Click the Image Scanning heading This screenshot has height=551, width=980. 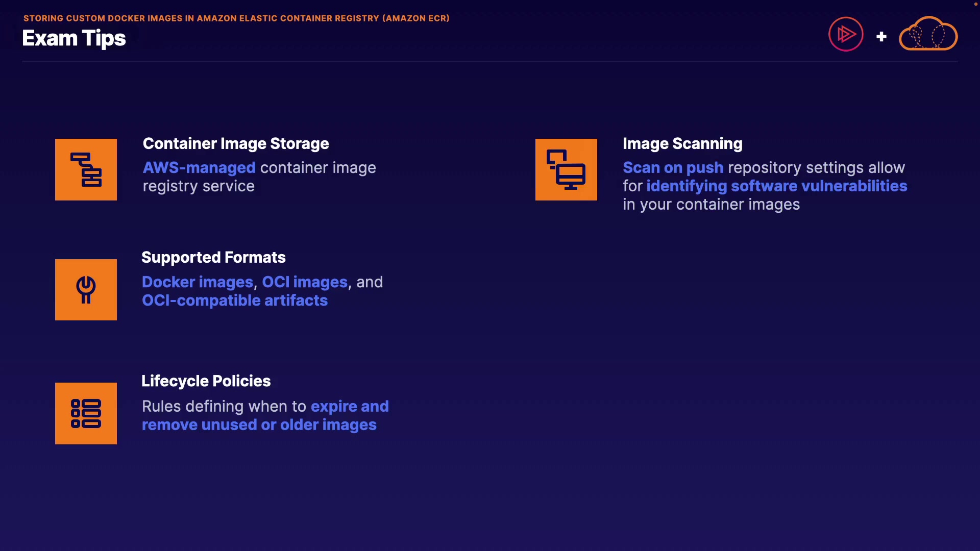[x=682, y=144]
